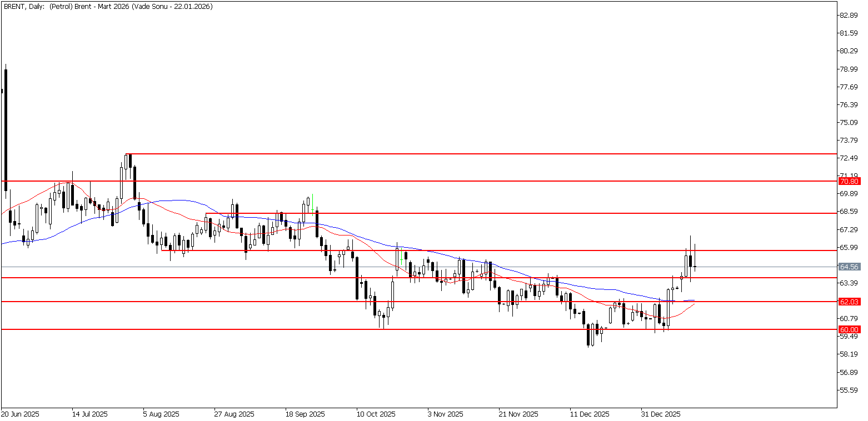Click the 10 Oct 2025 date label
Screen dimensions: 868x421
375,414
